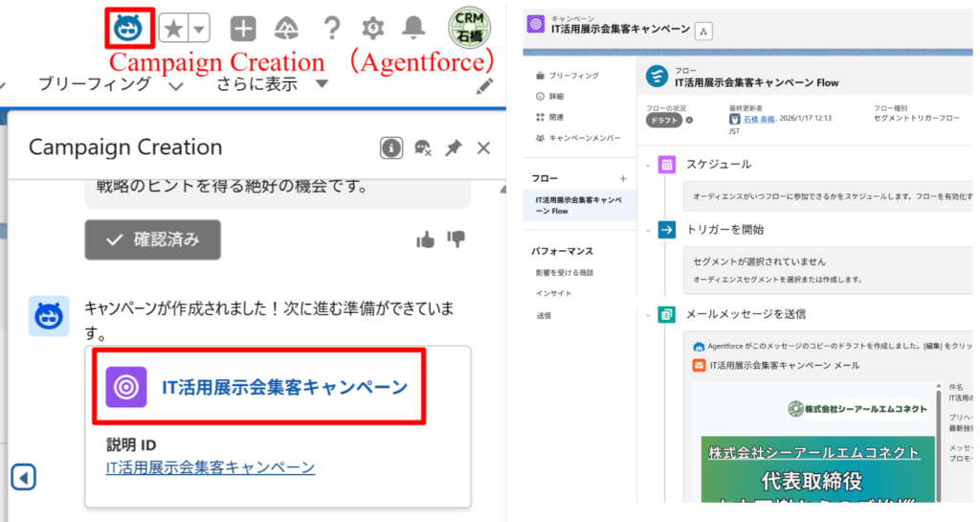Click the flow icon beside the Flow title
This screenshot has width=980, height=522.
coord(657,77)
